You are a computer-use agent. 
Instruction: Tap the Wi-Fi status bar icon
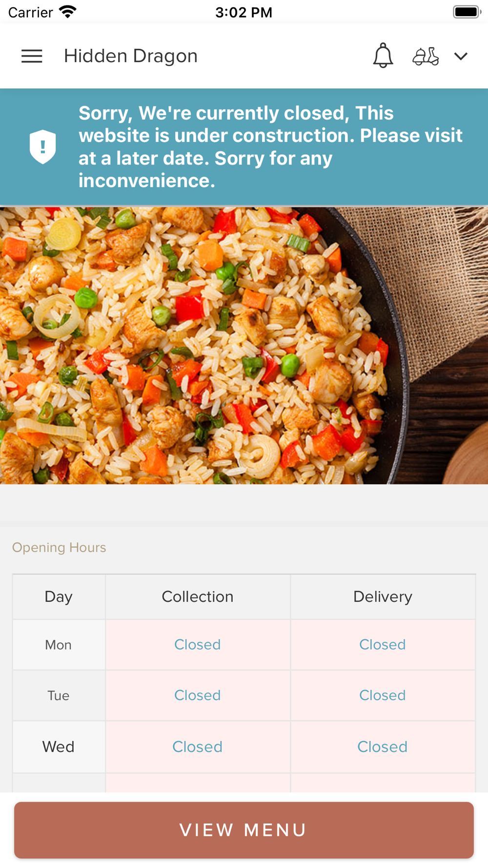[x=68, y=12]
